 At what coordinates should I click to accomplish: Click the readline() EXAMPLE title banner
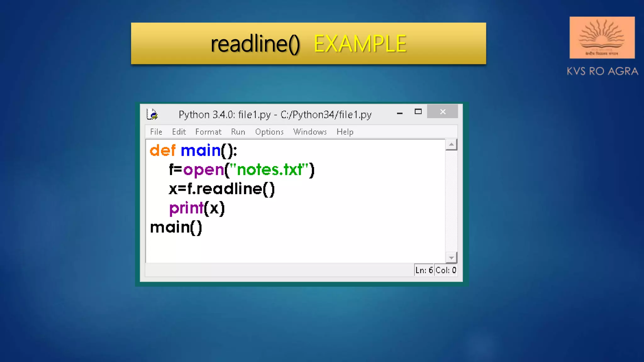pos(308,43)
